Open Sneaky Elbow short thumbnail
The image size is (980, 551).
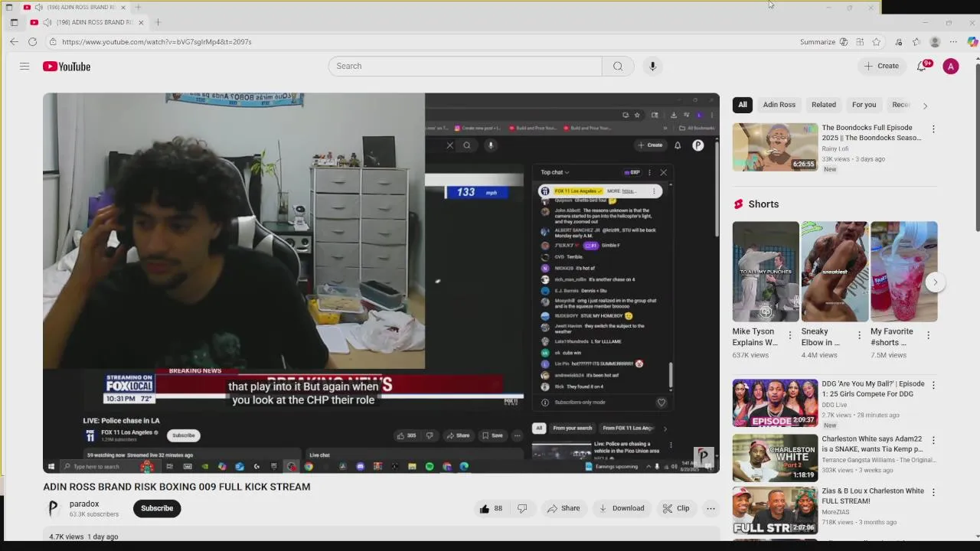click(835, 272)
